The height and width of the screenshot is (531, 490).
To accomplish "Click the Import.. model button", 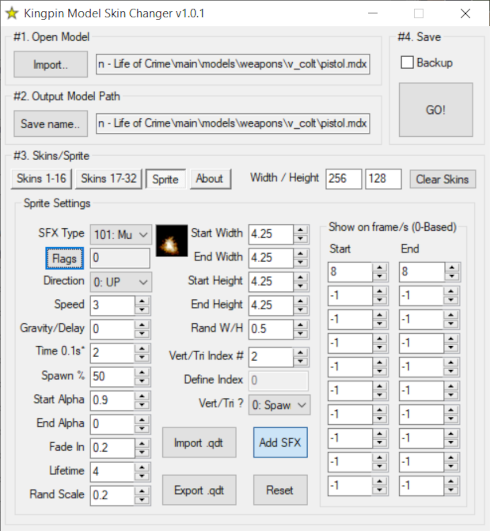I will pos(50,64).
